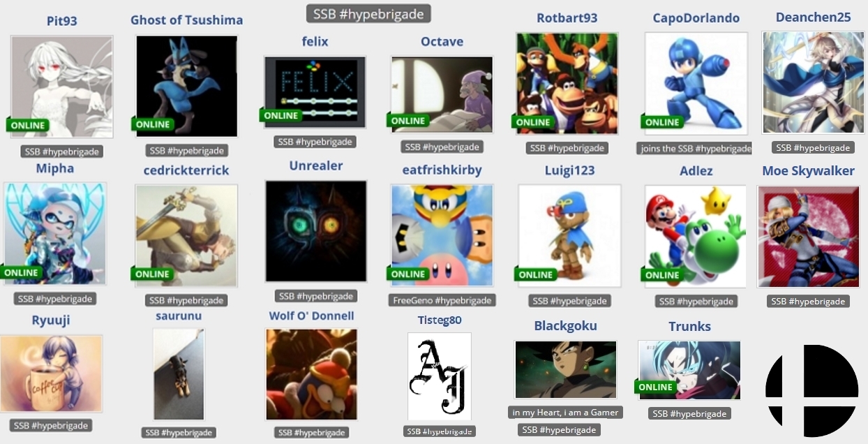Click the FreeGeno #hypebrigade tag
This screenshot has width=868, height=444.
442,300
